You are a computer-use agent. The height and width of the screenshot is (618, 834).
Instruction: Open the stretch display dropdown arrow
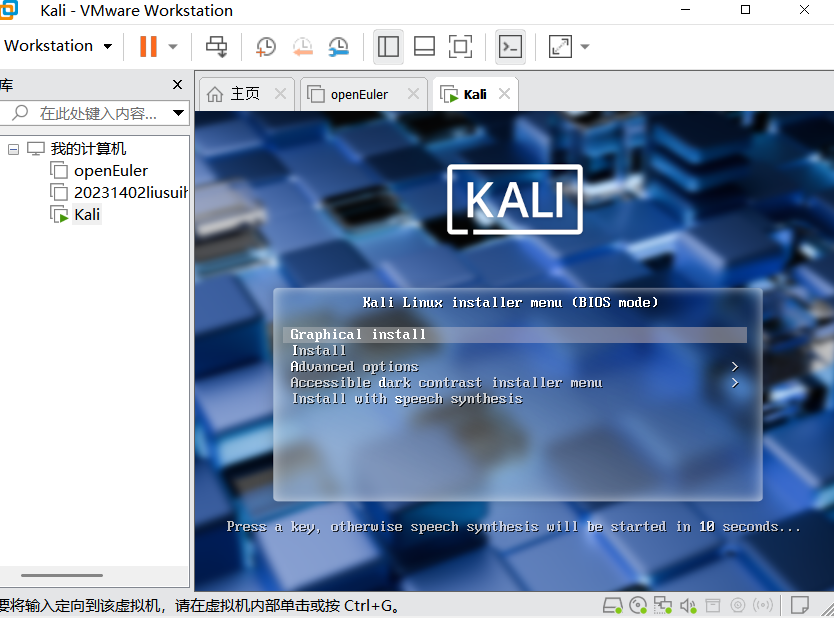(585, 47)
